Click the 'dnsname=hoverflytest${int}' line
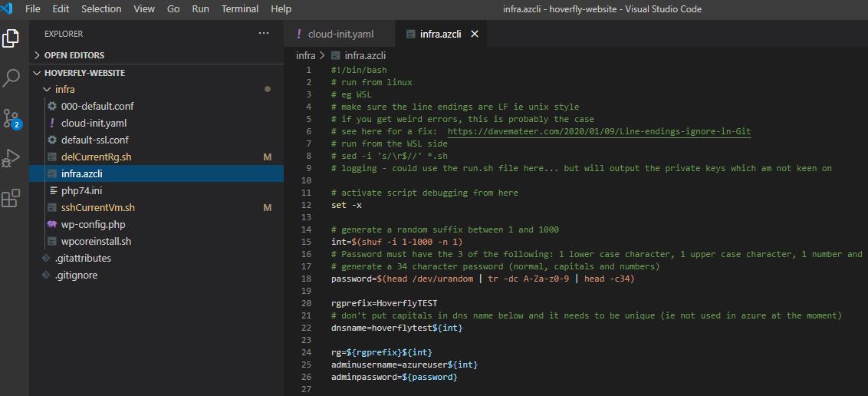 [x=396, y=328]
